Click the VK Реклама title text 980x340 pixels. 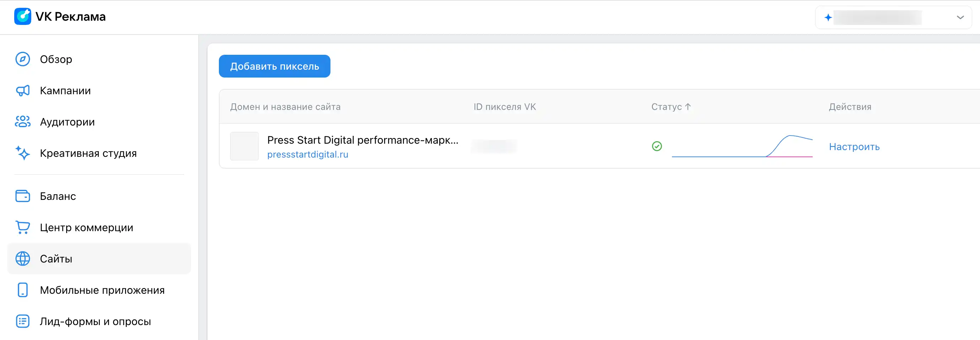click(x=70, y=17)
